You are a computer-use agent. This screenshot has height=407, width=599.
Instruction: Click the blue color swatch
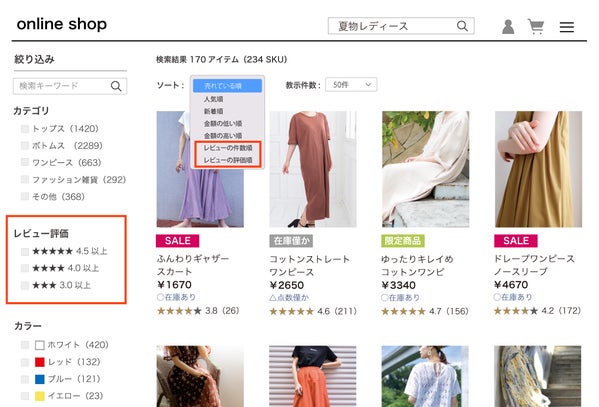click(x=40, y=379)
